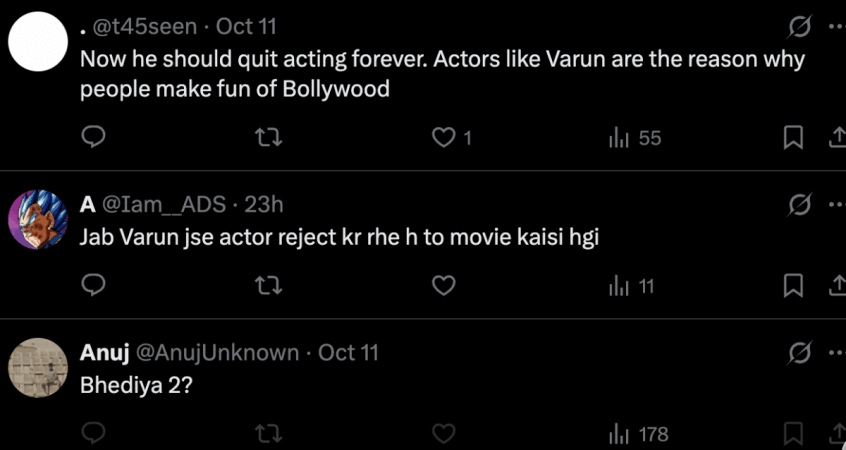
Task: Repost the Iam__ADS tweet
Action: (x=269, y=286)
